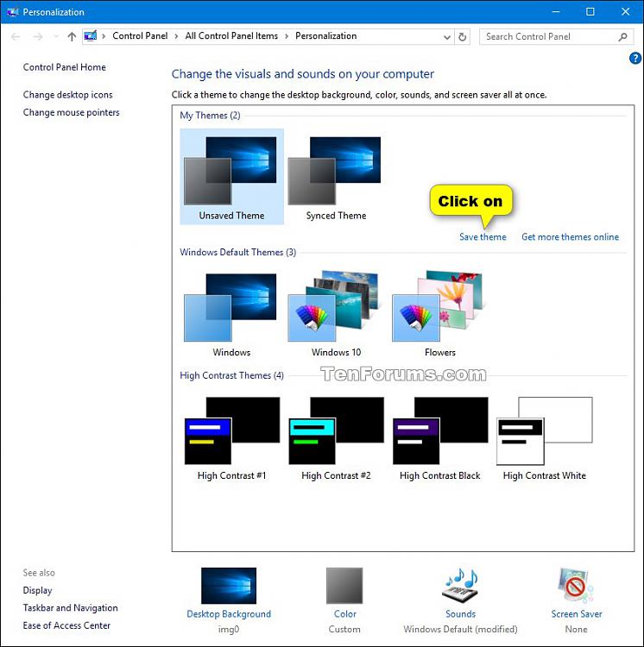The height and width of the screenshot is (647, 644).
Task: Close the Personalization window
Action: click(625, 12)
